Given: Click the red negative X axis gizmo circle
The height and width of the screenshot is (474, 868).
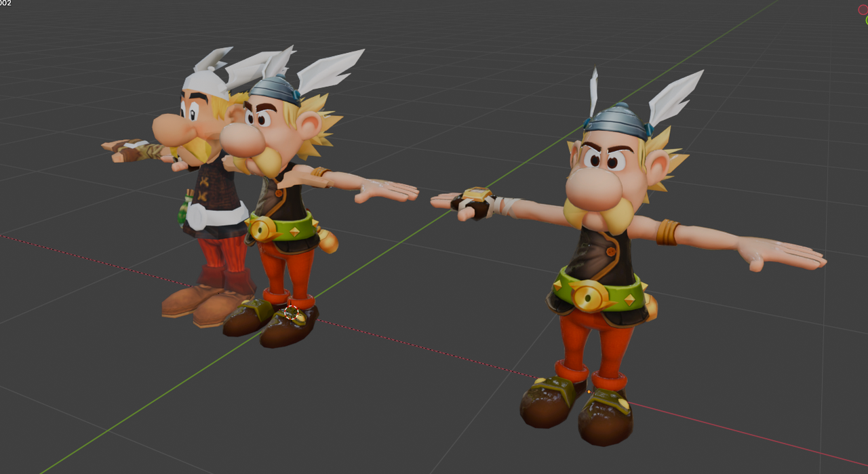Looking at the screenshot, I should 863,9.
